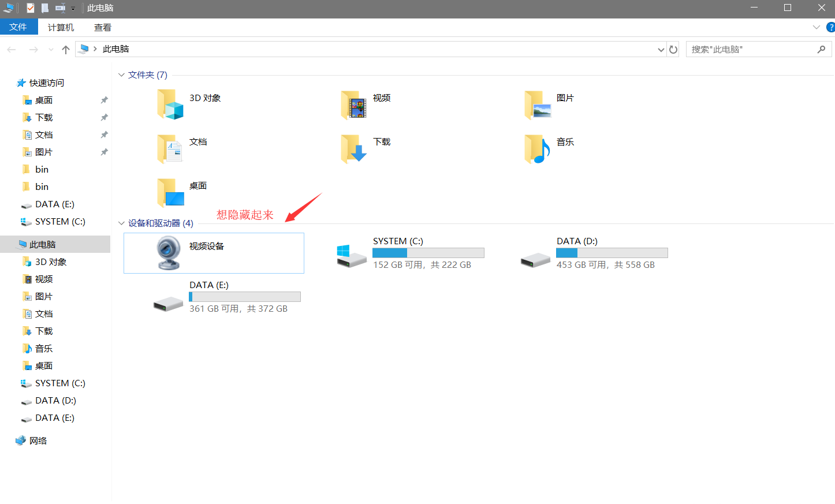The height and width of the screenshot is (504, 835).
Task: Click text 453 GB 可用，共 558 GB
Action: click(x=606, y=265)
